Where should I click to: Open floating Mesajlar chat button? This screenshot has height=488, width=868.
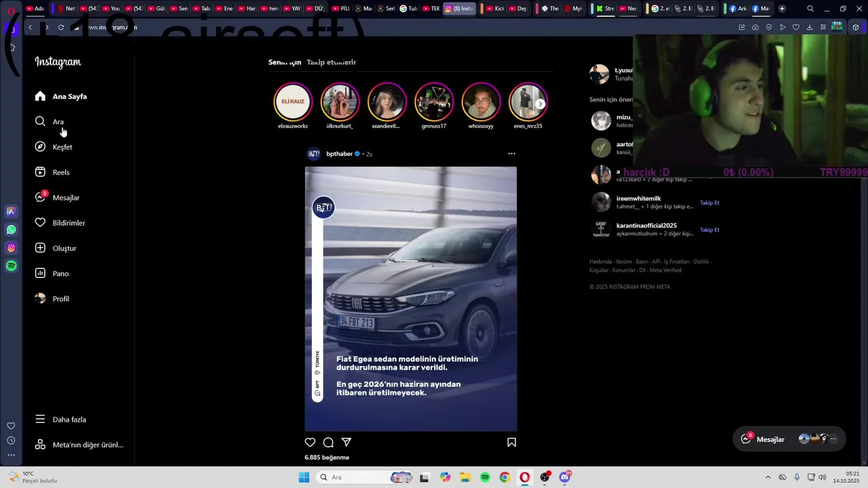[789, 439]
